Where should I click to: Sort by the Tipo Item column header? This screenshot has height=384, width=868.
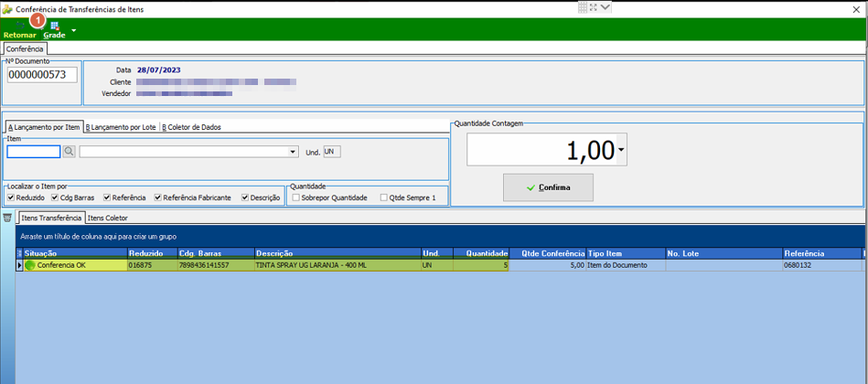tap(626, 253)
